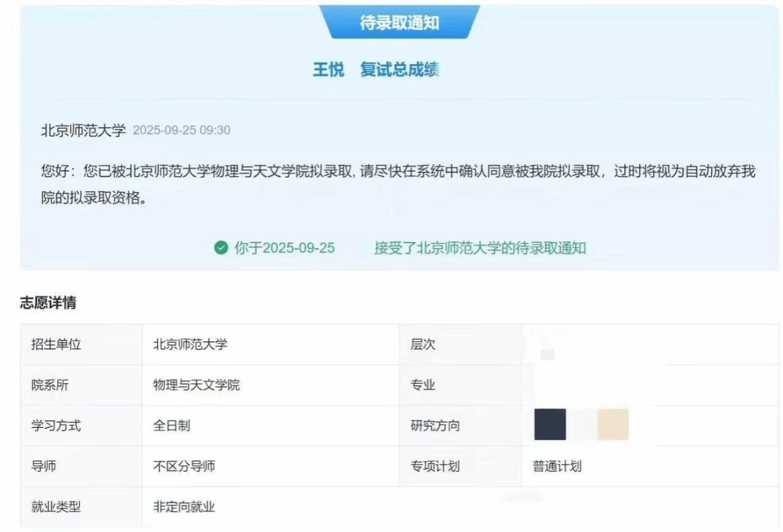Image resolution: width=783 pixels, height=532 pixels.
Task: Click the 层次 label cell
Action: coord(423,345)
